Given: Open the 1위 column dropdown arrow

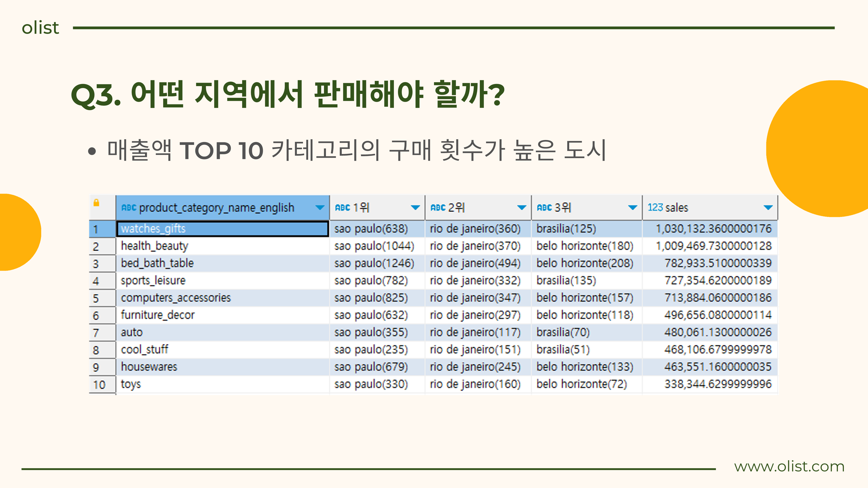Looking at the screenshot, I should point(415,208).
